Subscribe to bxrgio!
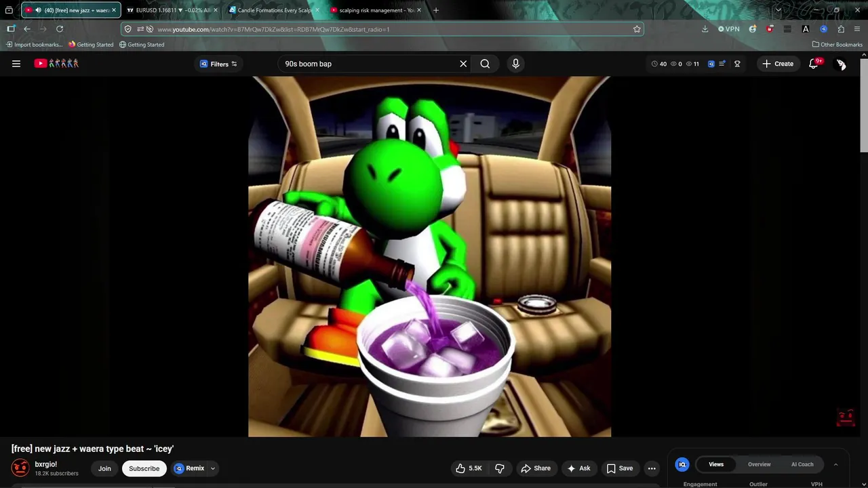Screen dimensions: 868x488 point(144,468)
